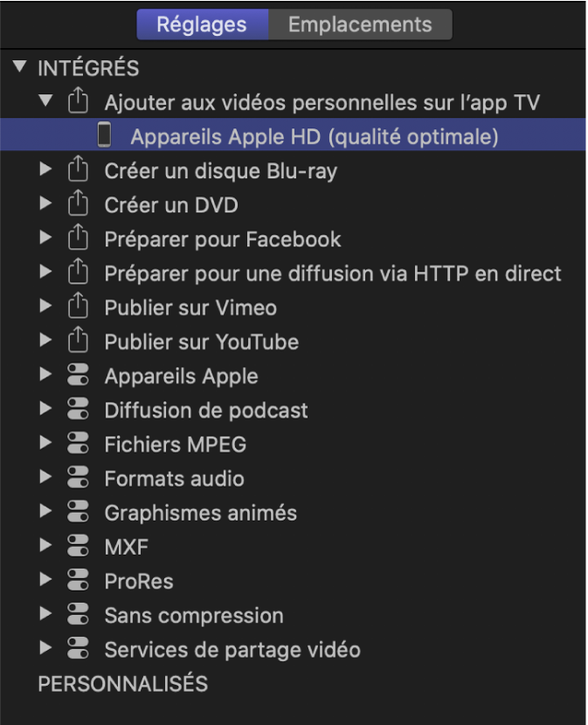Click the settings group icon next to ProRes
This screenshot has width=588, height=725.
click(x=78, y=581)
